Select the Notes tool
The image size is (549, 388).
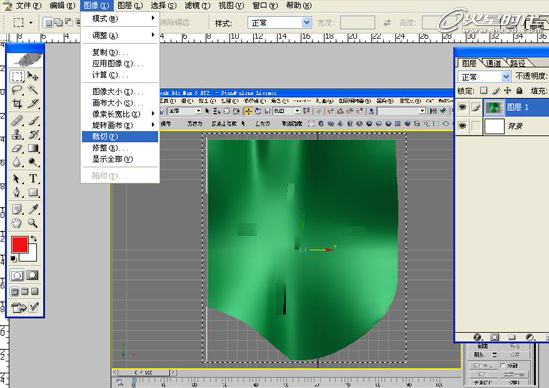pyautogui.click(x=16, y=209)
